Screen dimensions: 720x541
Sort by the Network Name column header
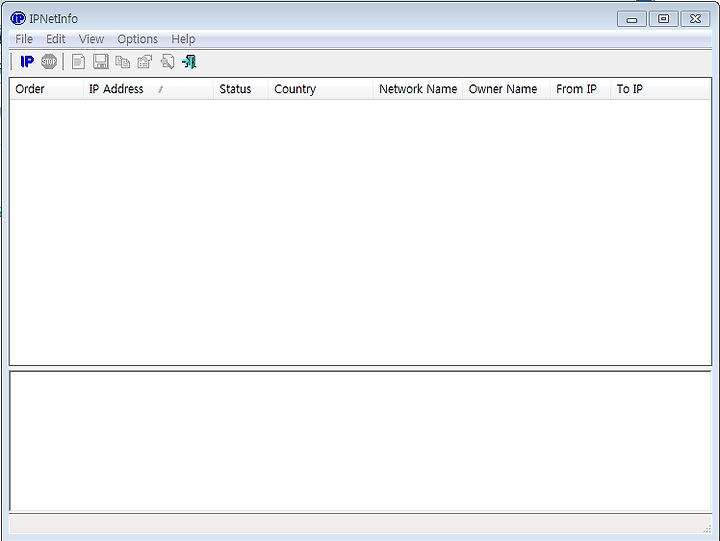[x=418, y=89]
